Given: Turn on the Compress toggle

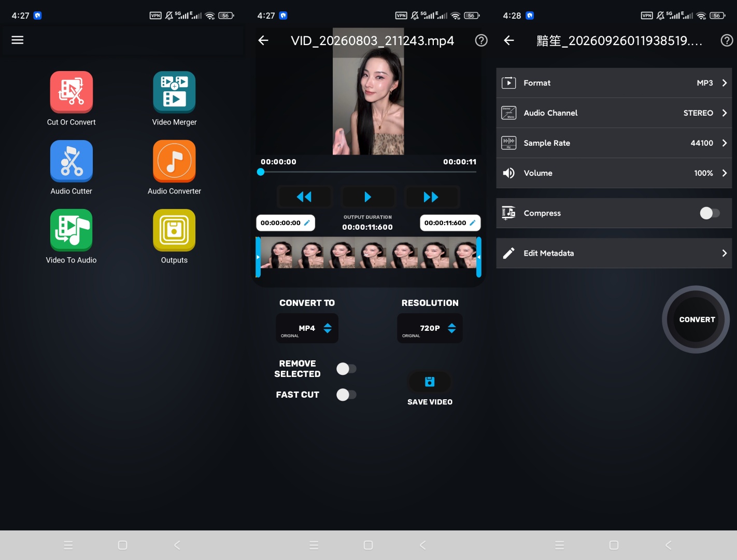Looking at the screenshot, I should pos(710,213).
